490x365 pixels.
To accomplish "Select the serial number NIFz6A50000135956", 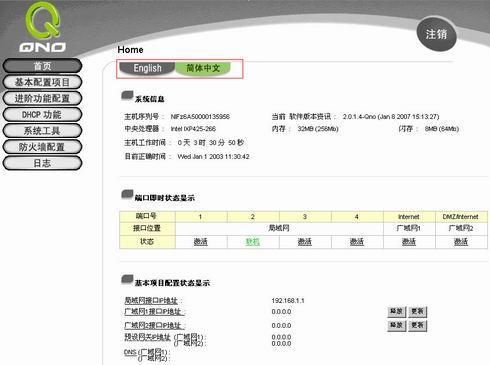I will point(200,117).
